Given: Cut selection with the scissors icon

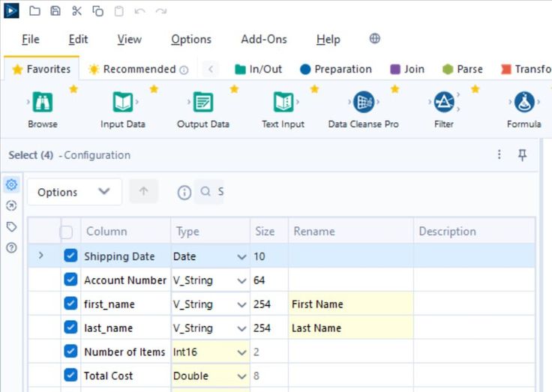Looking at the screenshot, I should (x=76, y=11).
